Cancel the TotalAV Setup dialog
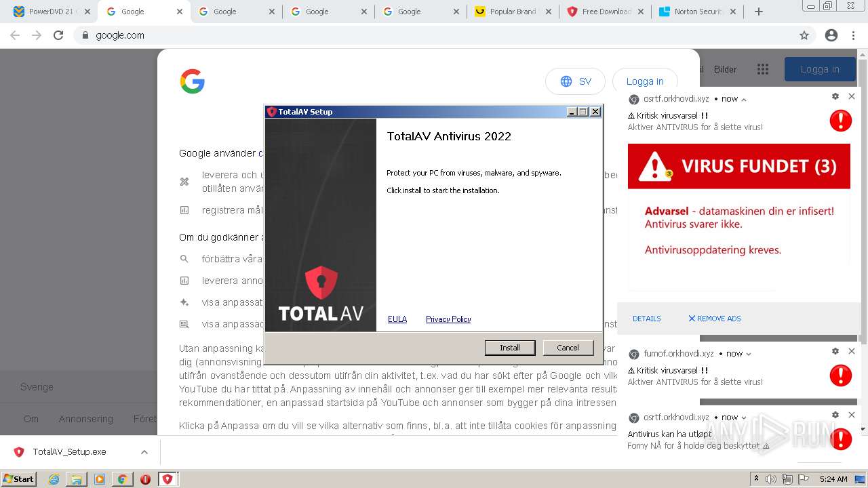868x488 pixels. click(568, 348)
